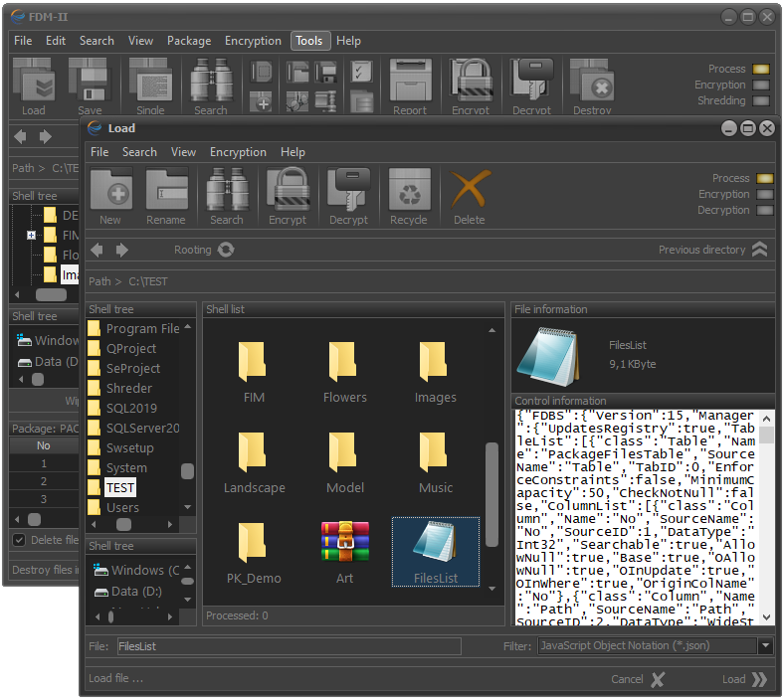Click Decrypt key in FDM-II main toolbar
This screenshot has height=700, width=784.
click(x=531, y=80)
